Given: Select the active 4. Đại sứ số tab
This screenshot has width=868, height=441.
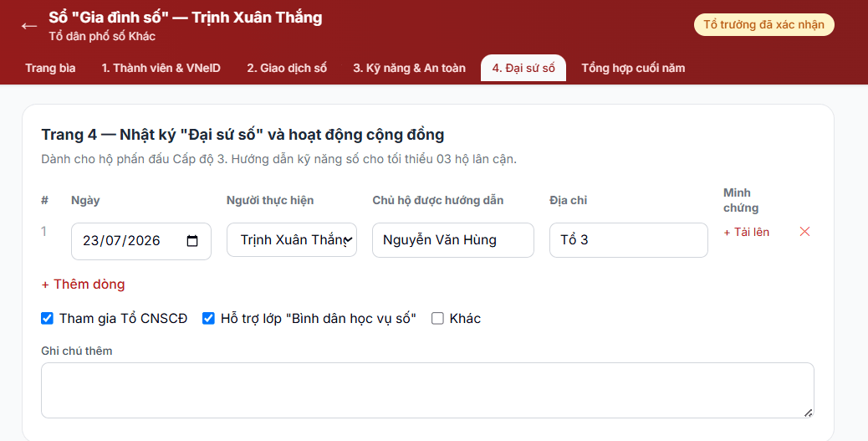Looking at the screenshot, I should pyautogui.click(x=523, y=68).
